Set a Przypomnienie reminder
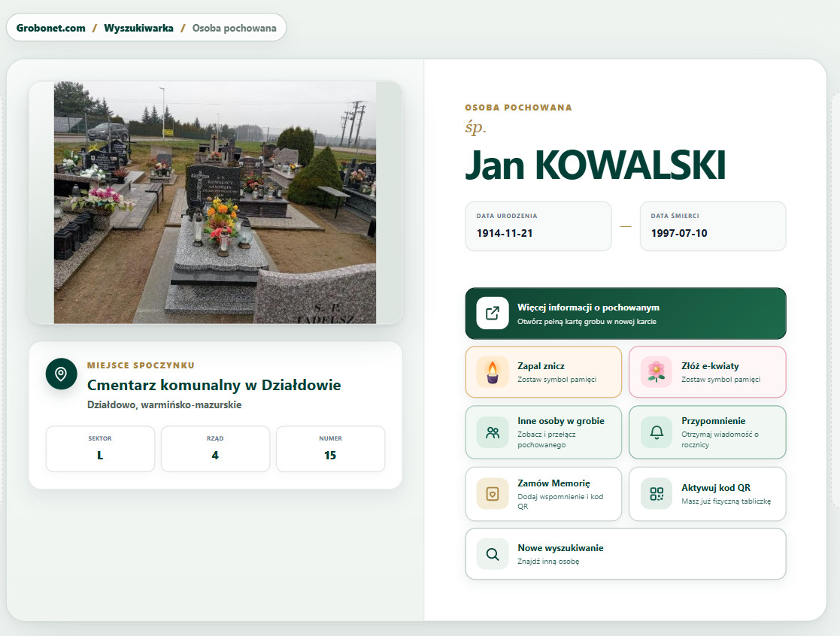Screen dimensions: 840x636 tap(707, 432)
